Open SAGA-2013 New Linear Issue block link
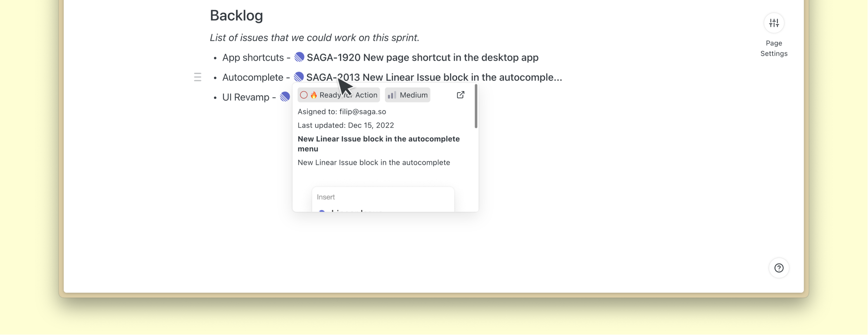The height and width of the screenshot is (335, 868). 434,77
